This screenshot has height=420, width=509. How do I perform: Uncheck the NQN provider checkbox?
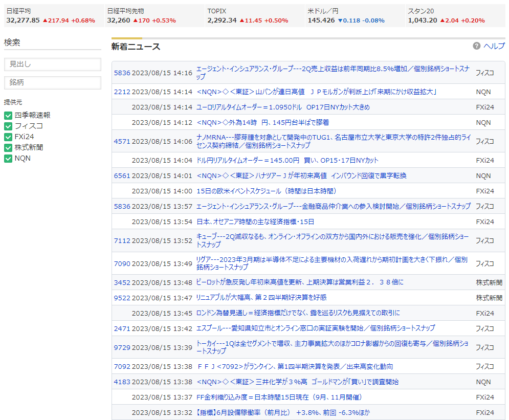(x=8, y=159)
